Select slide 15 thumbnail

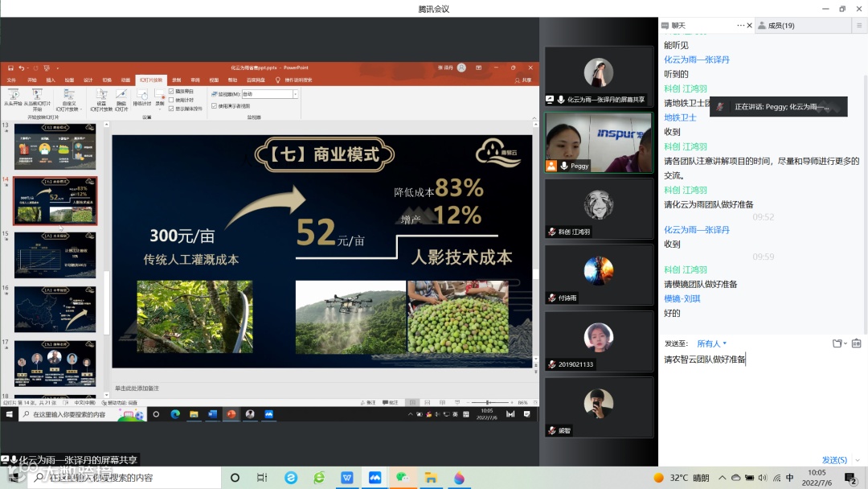55,255
